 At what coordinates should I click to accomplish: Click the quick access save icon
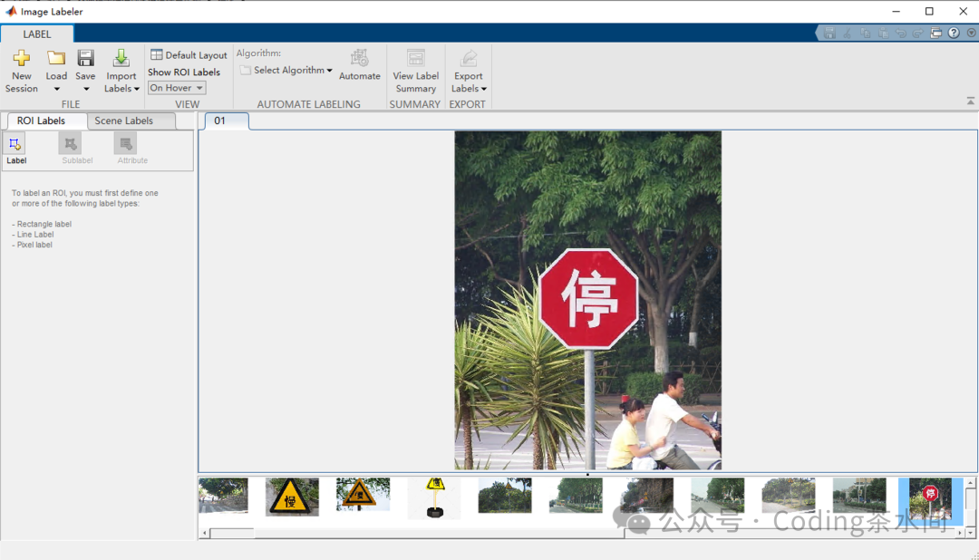829,34
